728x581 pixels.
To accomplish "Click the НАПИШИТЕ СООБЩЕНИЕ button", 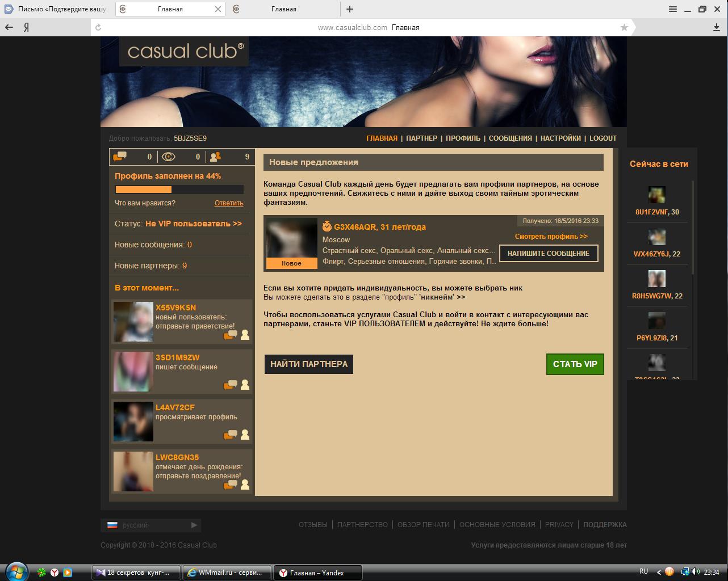I will 549,254.
